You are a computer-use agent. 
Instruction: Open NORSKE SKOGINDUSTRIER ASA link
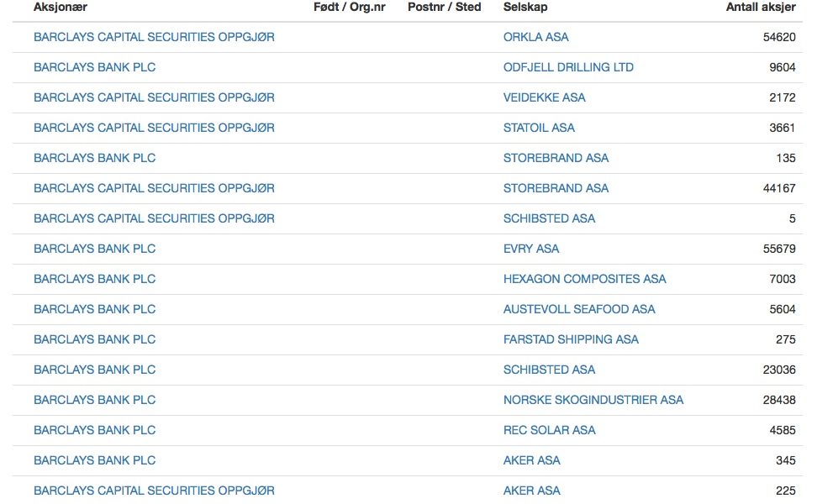(x=593, y=401)
